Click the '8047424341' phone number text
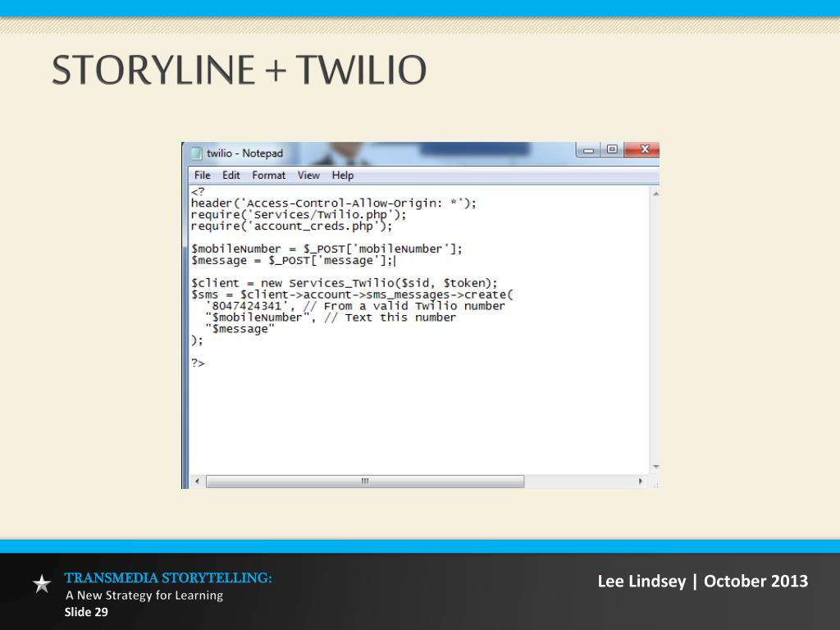This screenshot has height=630, width=840. [246, 306]
